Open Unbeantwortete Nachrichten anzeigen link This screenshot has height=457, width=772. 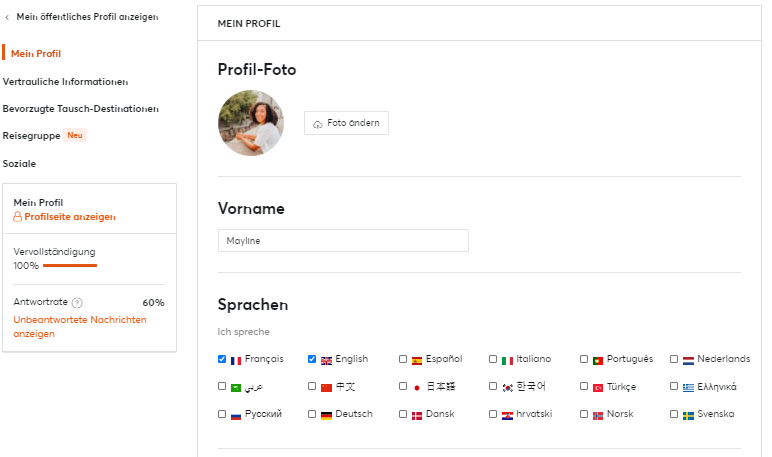click(x=80, y=326)
